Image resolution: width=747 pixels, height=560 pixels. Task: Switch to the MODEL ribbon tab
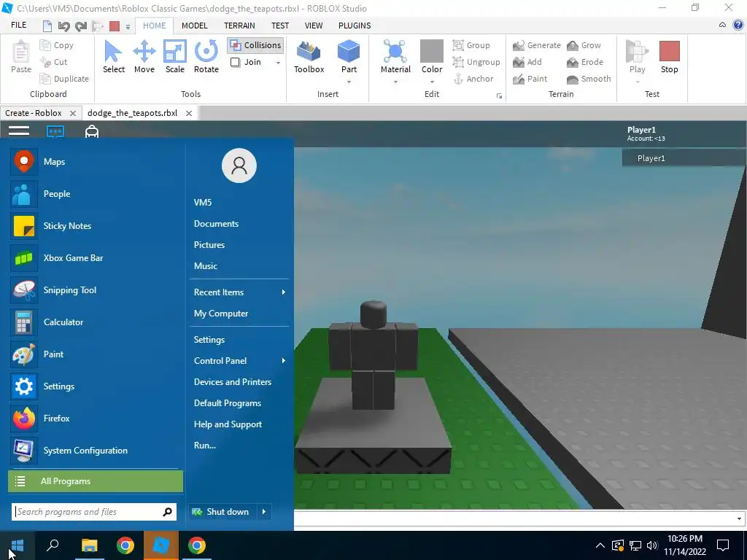[x=194, y=26]
